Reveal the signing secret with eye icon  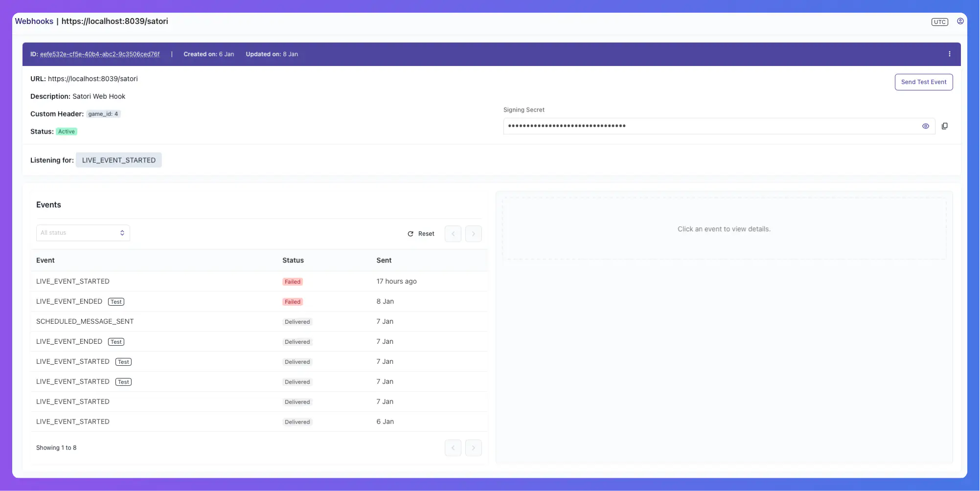pos(925,126)
